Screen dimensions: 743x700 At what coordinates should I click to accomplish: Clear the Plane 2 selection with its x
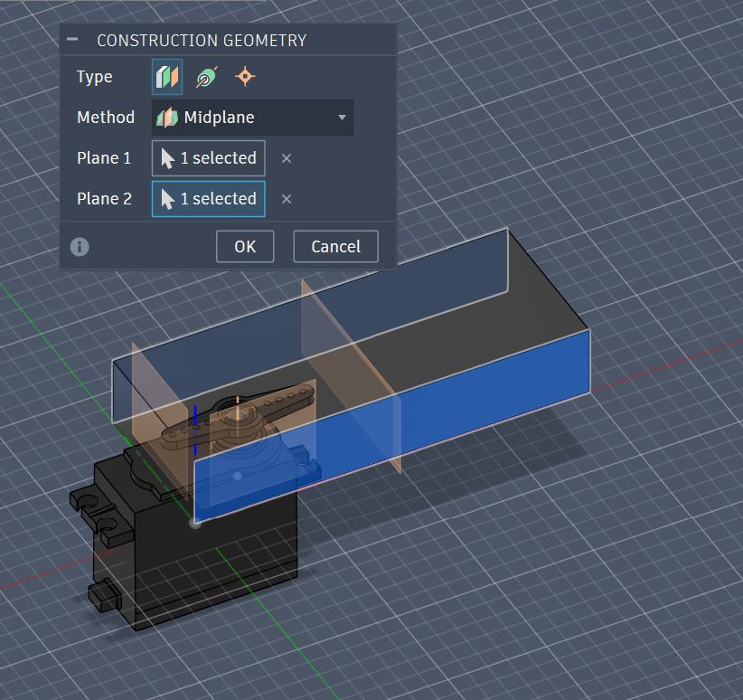(287, 199)
